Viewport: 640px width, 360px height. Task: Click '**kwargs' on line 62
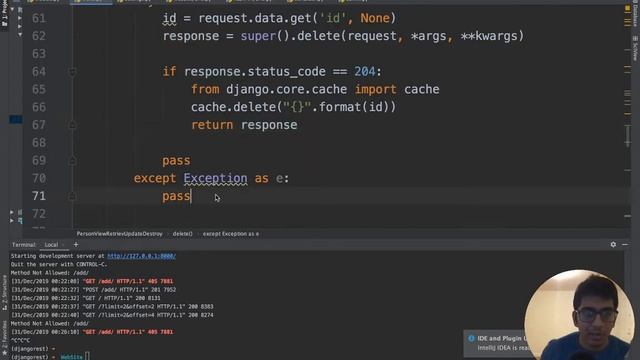coord(489,36)
